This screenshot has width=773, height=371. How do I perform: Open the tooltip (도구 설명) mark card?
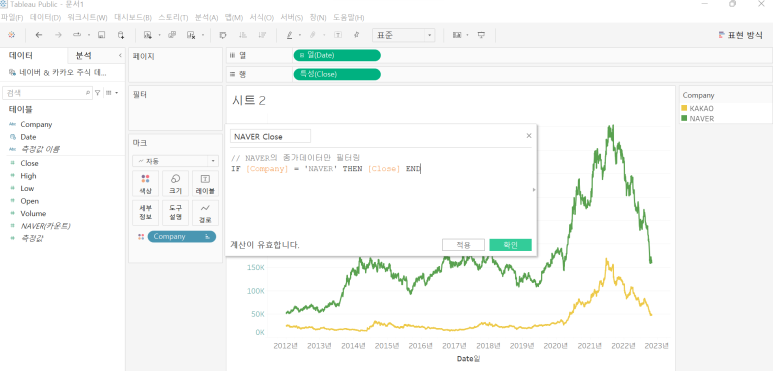coord(176,212)
